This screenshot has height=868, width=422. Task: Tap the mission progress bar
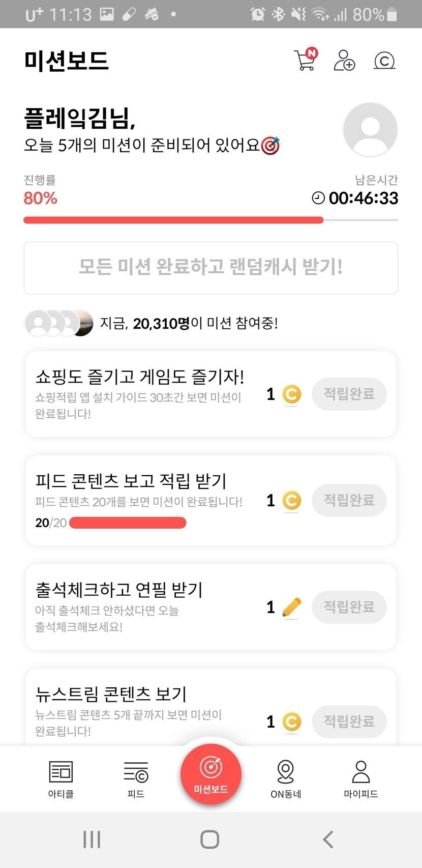pyautogui.click(x=210, y=220)
